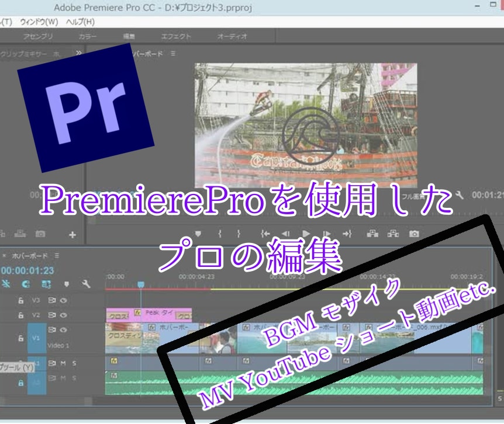Open the button editor plus icon
Screen dimensions: 504x424
pyautogui.click(x=73, y=235)
